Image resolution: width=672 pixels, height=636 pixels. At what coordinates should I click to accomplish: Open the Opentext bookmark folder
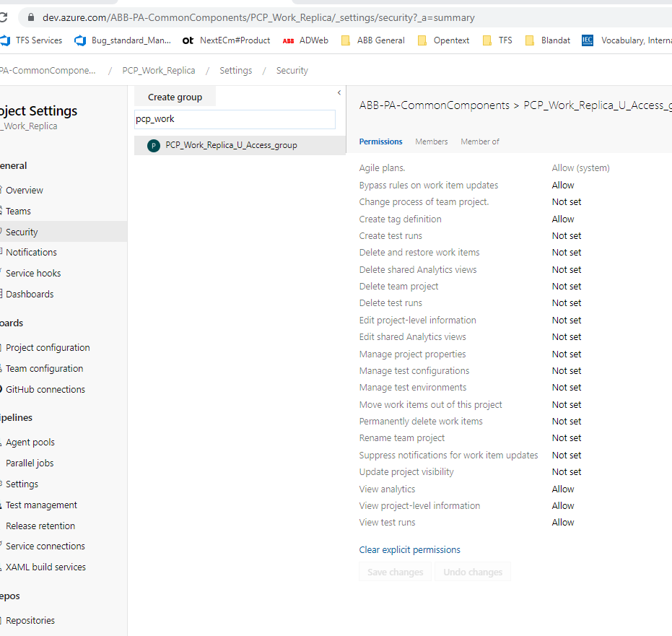[x=443, y=40]
